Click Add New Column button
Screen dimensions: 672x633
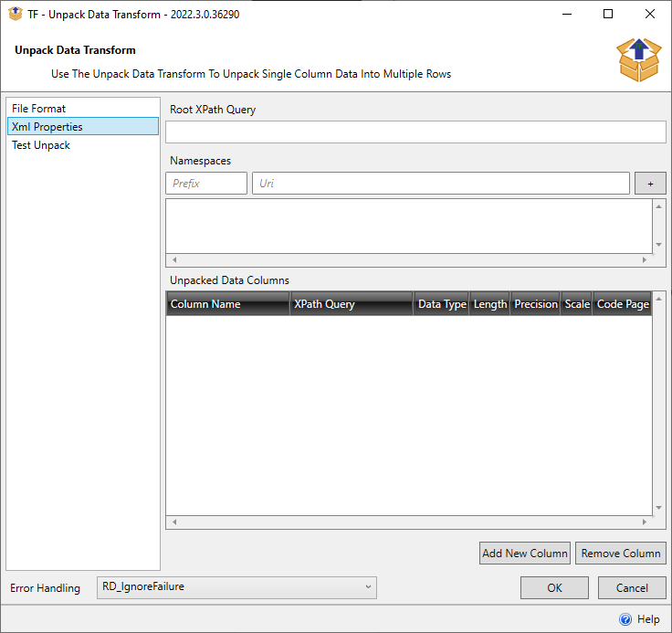point(525,554)
